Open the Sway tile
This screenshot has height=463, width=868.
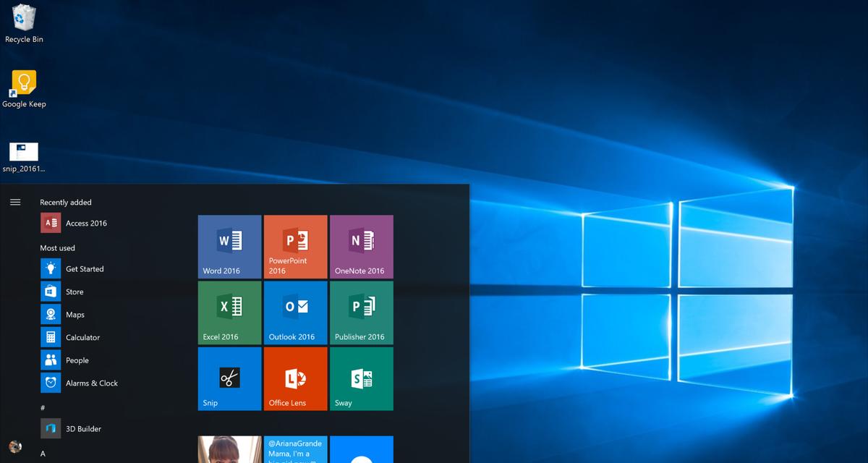(x=362, y=379)
